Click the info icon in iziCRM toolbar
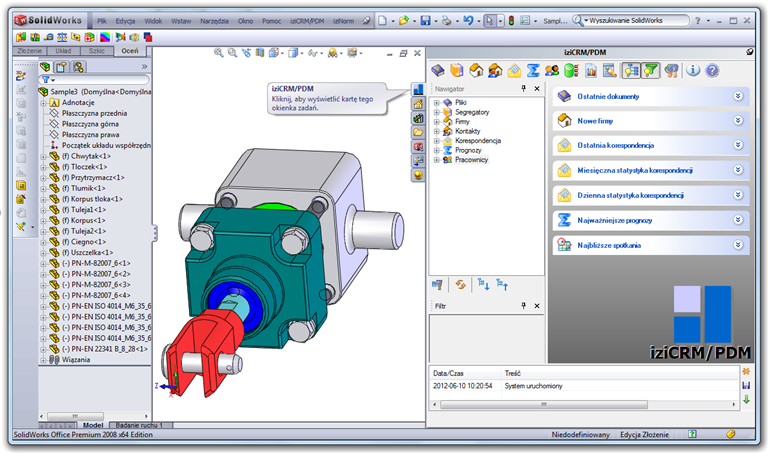The width and height of the screenshot is (768, 453). pos(693,71)
